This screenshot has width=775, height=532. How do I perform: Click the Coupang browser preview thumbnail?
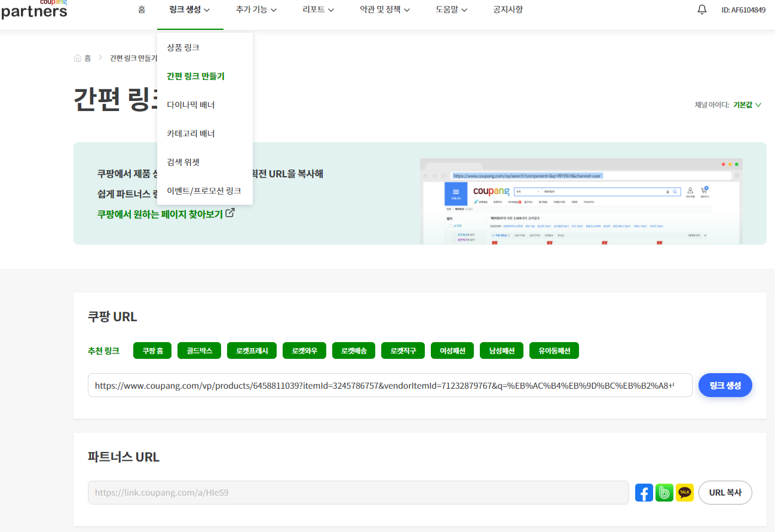581,201
